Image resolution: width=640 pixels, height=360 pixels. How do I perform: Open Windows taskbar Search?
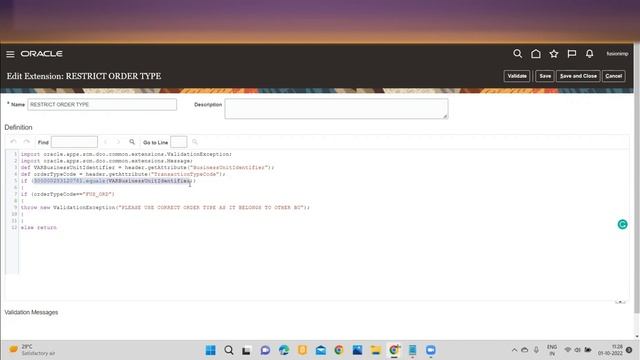click(229, 350)
